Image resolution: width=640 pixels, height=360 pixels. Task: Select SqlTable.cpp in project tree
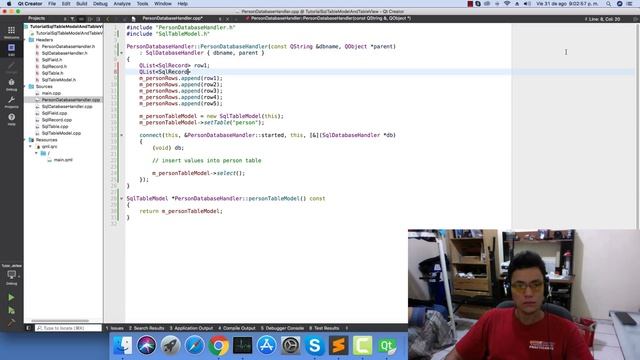[x=55, y=127]
